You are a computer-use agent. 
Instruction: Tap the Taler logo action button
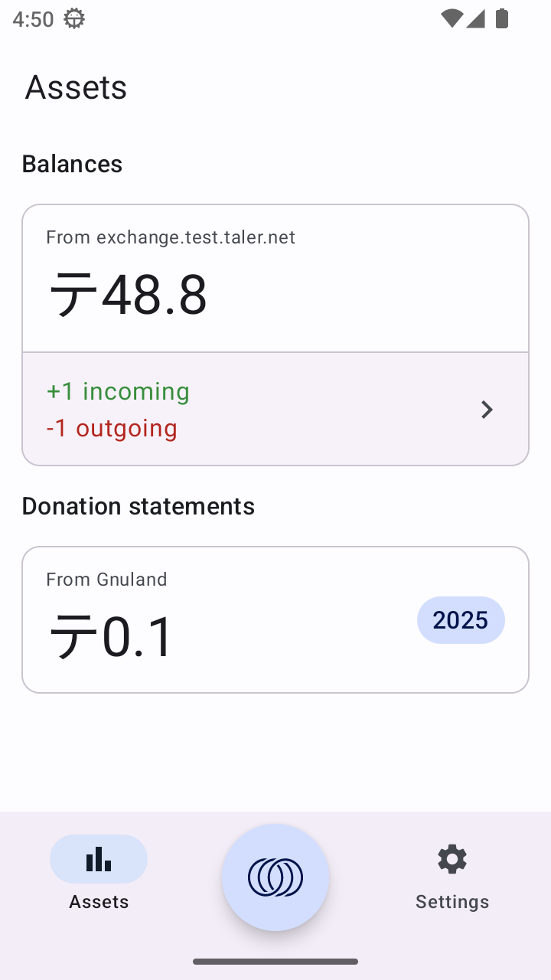tap(275, 877)
